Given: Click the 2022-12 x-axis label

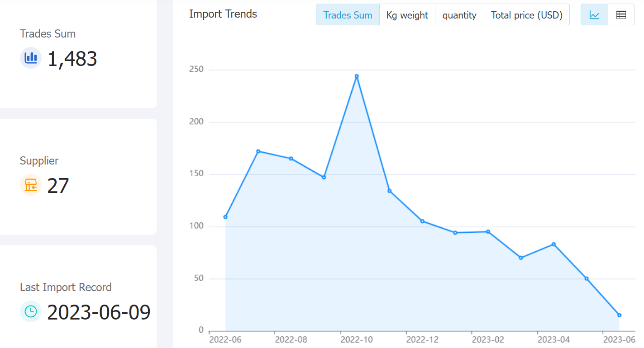Looking at the screenshot, I should 422,339.
